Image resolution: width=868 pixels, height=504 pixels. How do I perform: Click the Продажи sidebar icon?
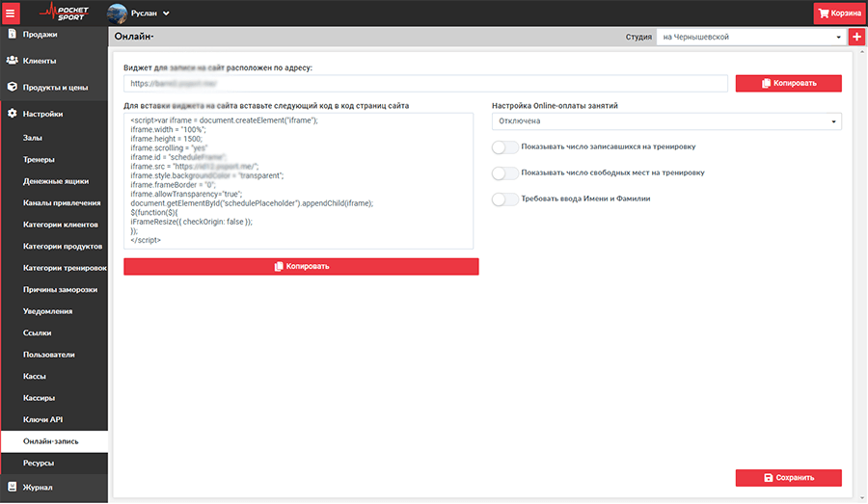(x=13, y=34)
